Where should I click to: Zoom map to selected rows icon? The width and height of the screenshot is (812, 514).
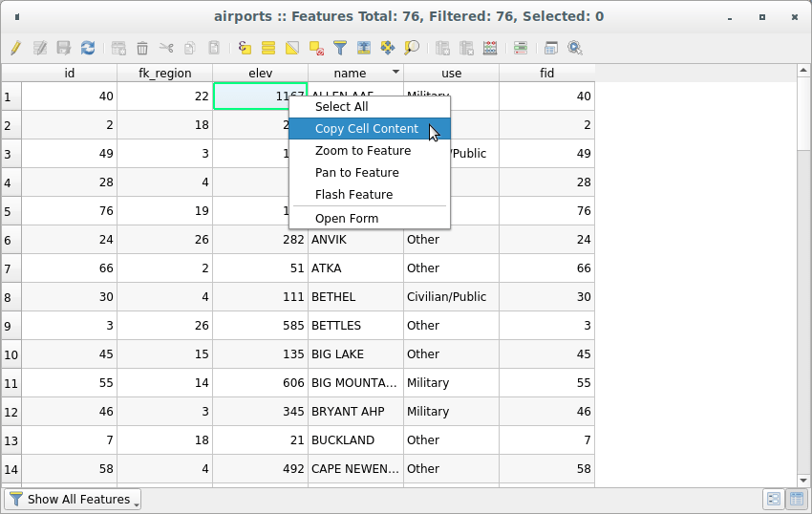coord(411,48)
